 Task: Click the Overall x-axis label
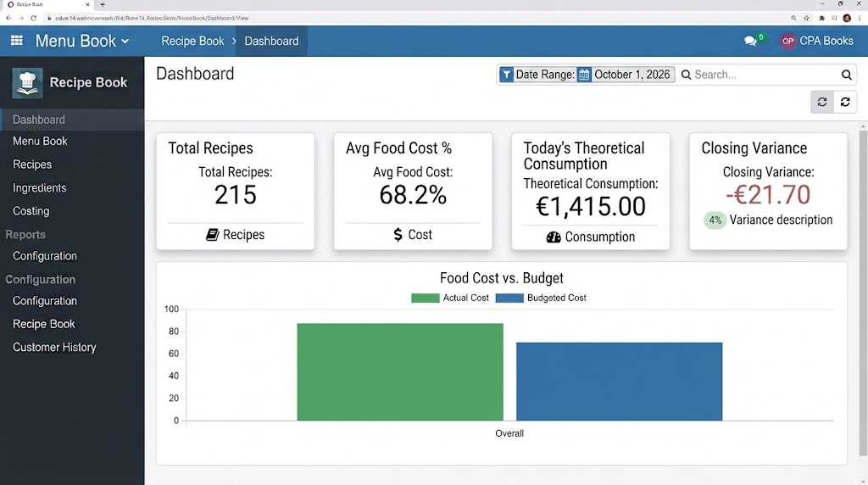509,433
